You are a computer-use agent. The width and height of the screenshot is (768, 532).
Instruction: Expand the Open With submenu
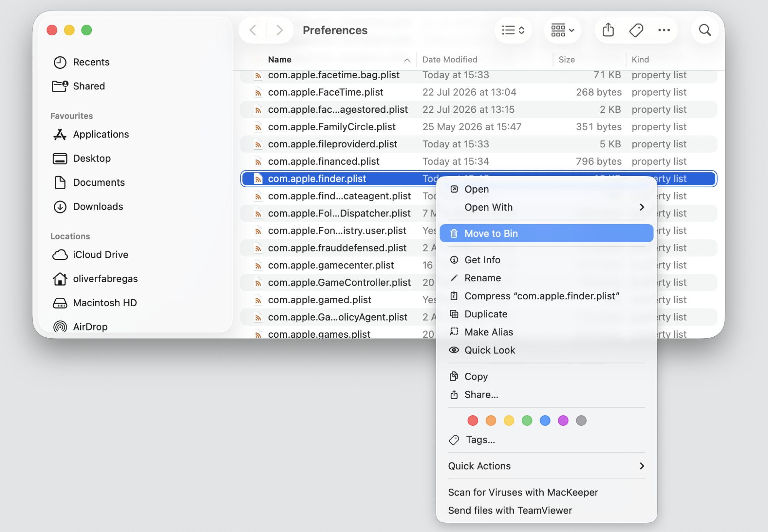(546, 207)
